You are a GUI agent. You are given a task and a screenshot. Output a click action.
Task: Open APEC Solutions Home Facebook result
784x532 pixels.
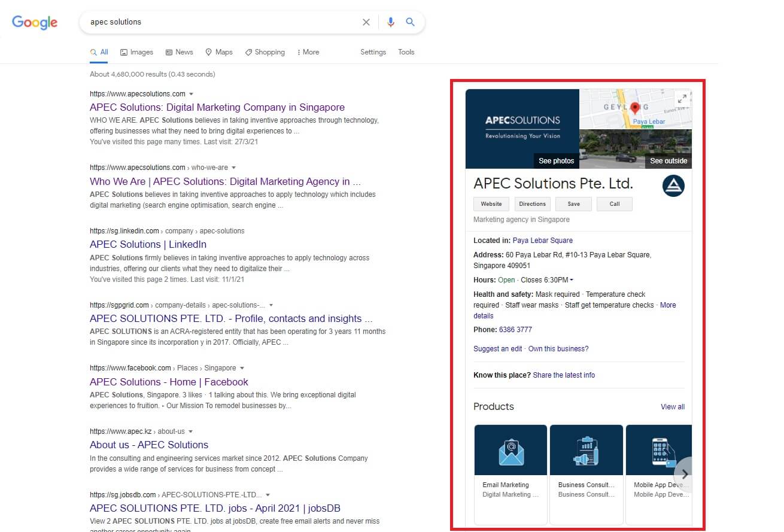coord(169,382)
